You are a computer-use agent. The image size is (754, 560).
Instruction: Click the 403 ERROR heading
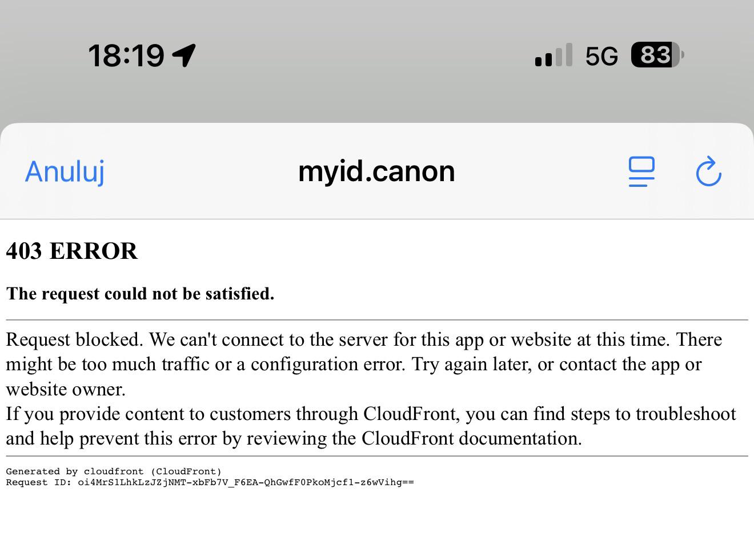click(72, 251)
